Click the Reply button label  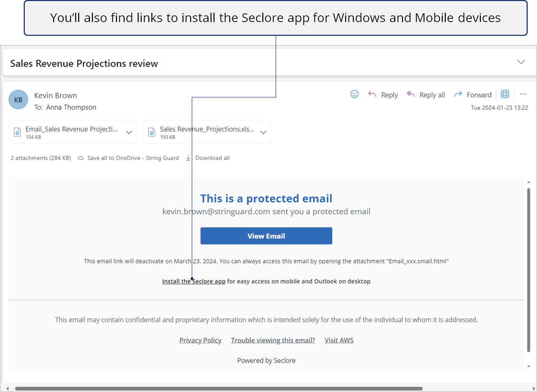[390, 95]
